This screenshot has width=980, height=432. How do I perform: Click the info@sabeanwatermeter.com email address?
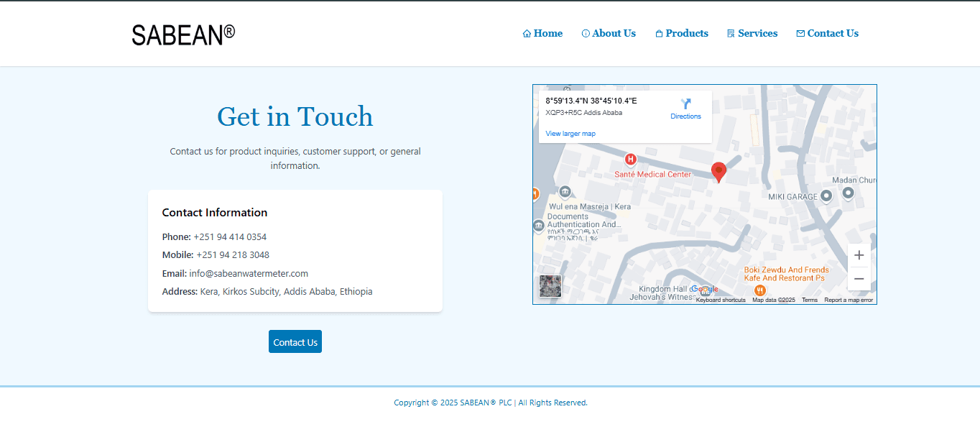249,273
